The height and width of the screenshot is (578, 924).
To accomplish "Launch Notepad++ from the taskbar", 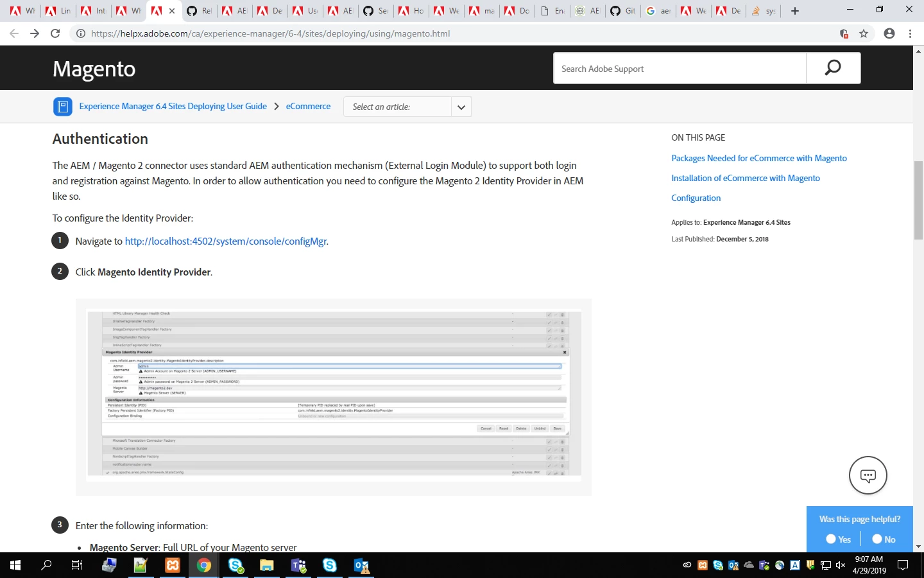I will coord(141,565).
